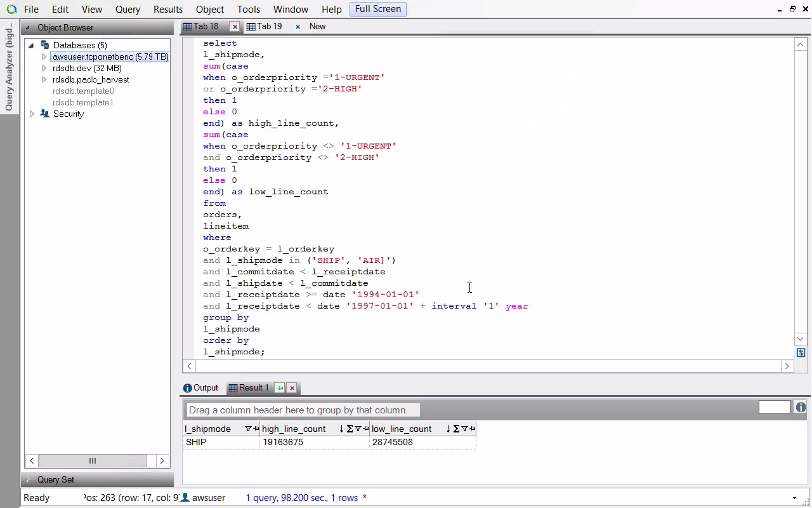Open the Query menu
Screen dimensions: 812x508
pyautogui.click(x=128, y=10)
